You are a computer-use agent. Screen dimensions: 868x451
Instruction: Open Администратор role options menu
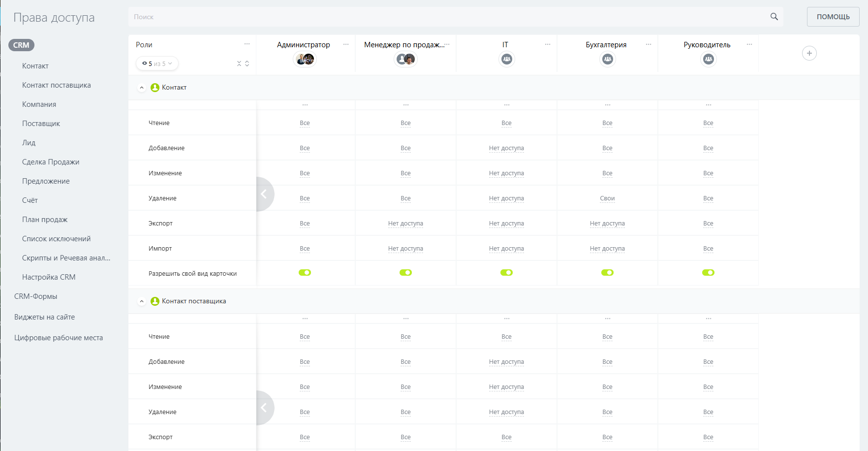click(x=346, y=44)
